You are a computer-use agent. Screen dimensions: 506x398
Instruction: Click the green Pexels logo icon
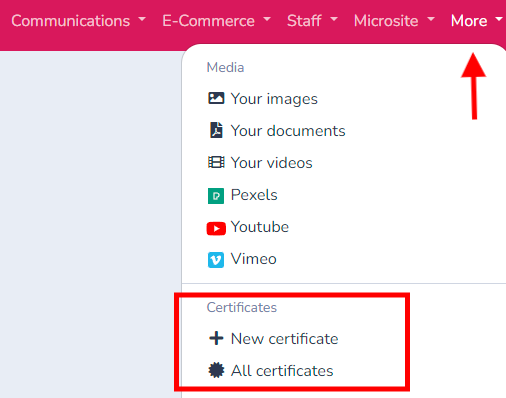(x=216, y=196)
